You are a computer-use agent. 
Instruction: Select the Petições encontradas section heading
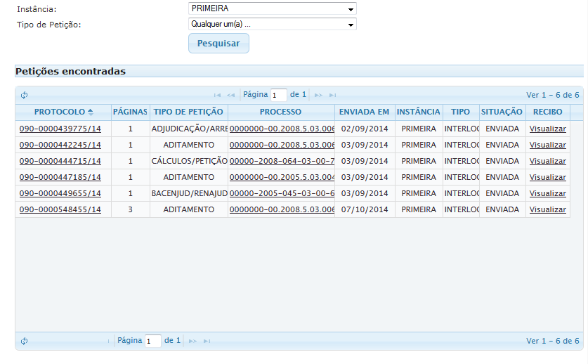click(70, 71)
